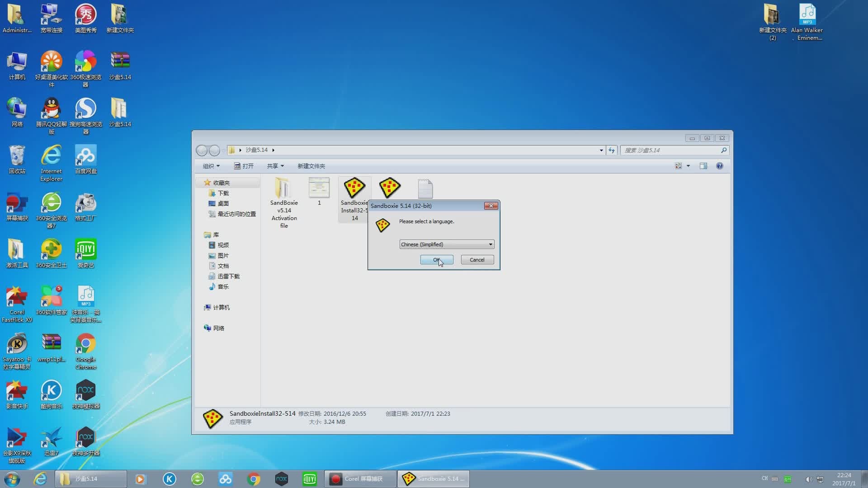This screenshot has width=868, height=488.
Task: Open Kugou music from the taskbar
Action: (170, 479)
